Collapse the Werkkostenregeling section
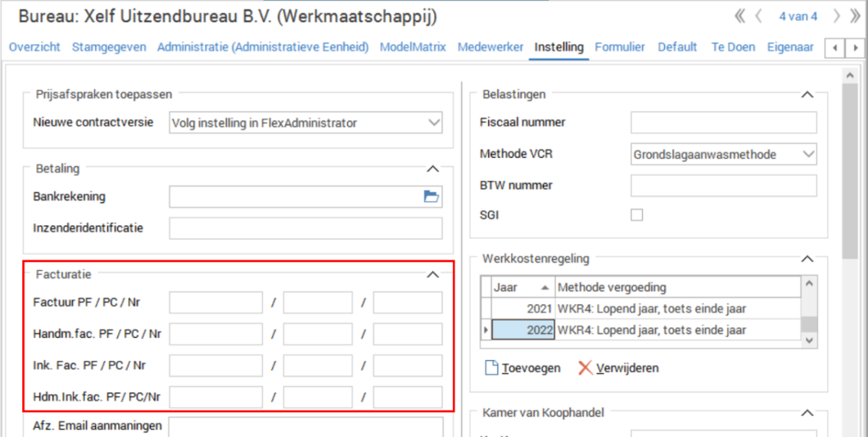 [x=807, y=259]
